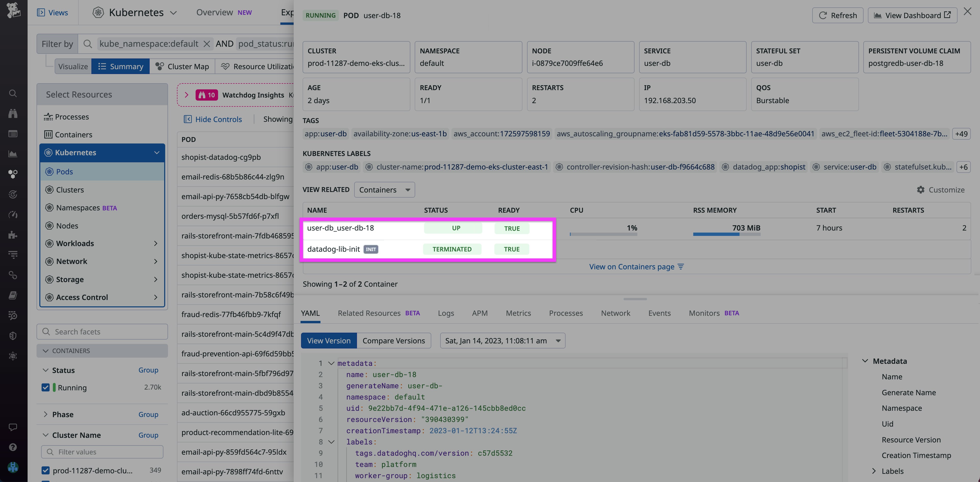This screenshot has height=482, width=980.
Task: Open the Notebooks icon in the sidebar
Action: coord(13,295)
